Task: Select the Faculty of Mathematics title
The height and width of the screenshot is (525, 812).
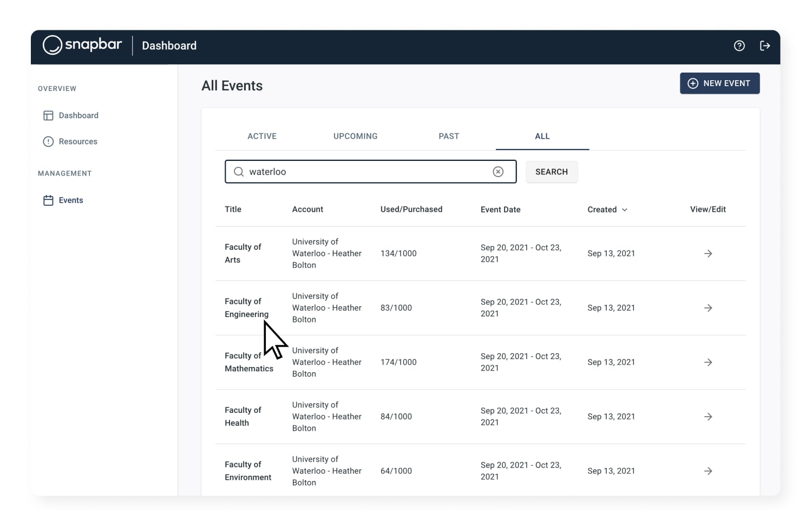Action: pyautogui.click(x=249, y=362)
